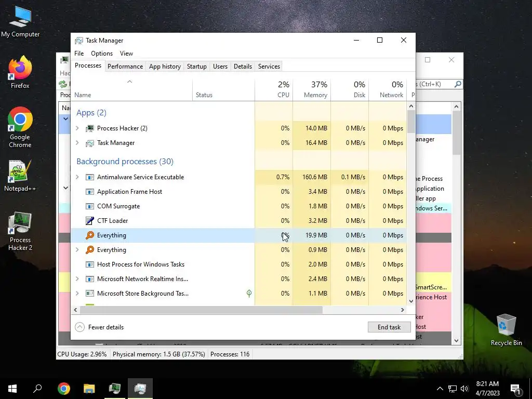Expand the Process Hacker (2) group

click(77, 128)
